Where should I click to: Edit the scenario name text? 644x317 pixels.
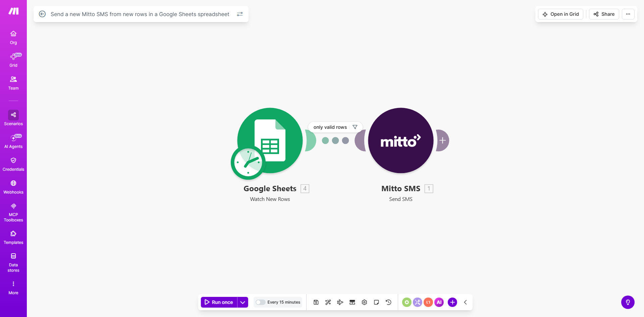click(140, 14)
